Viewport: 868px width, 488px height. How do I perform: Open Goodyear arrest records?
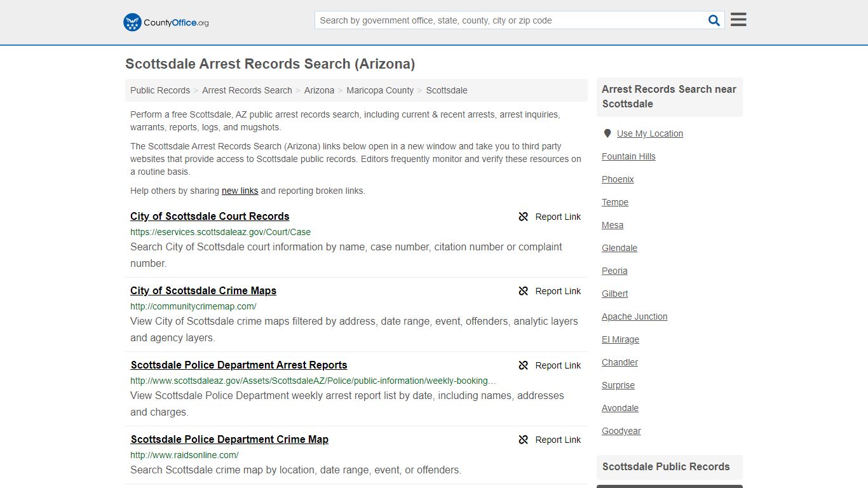click(621, 431)
